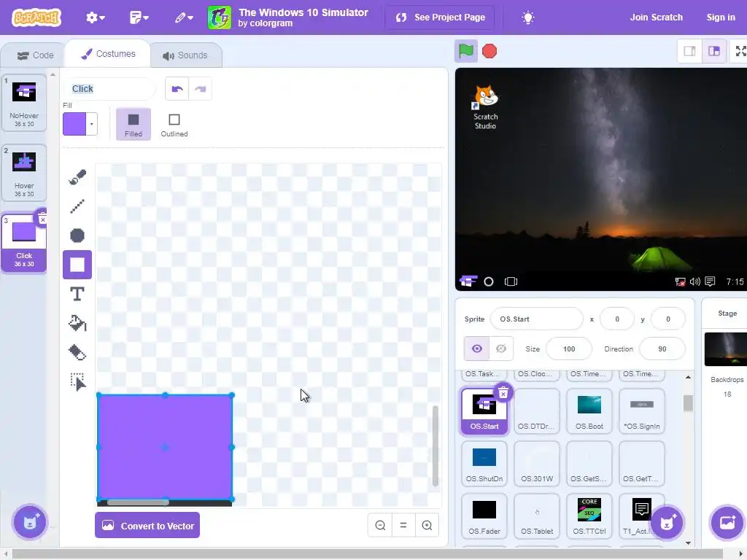The height and width of the screenshot is (560, 747).
Task: Click the canvas horizontal scrollbar thumb
Action: pyautogui.click(x=138, y=502)
